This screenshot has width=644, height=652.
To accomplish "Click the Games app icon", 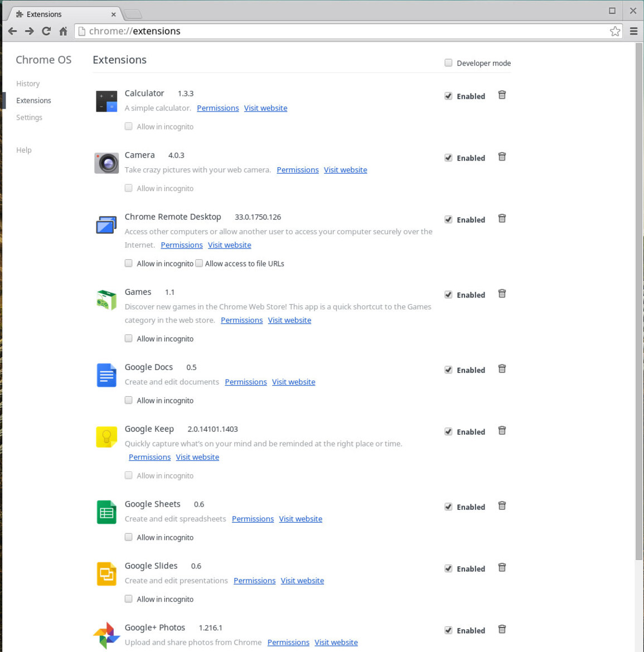I will [106, 300].
